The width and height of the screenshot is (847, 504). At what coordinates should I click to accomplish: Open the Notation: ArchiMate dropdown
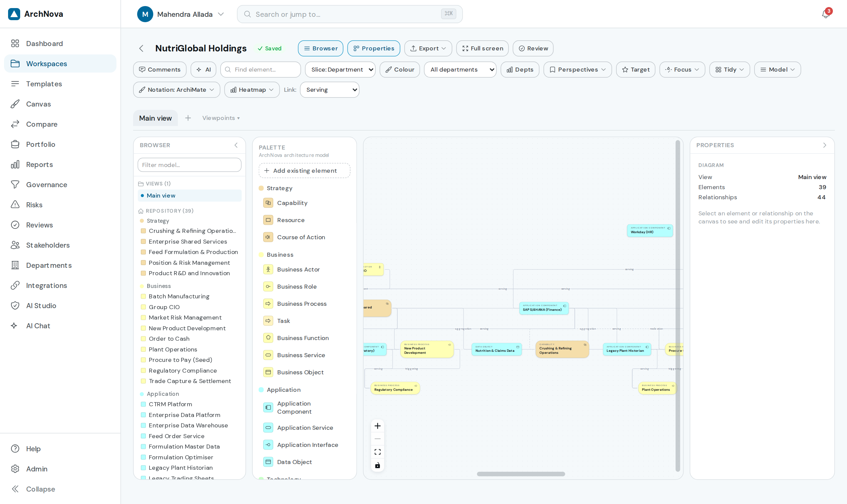(177, 90)
